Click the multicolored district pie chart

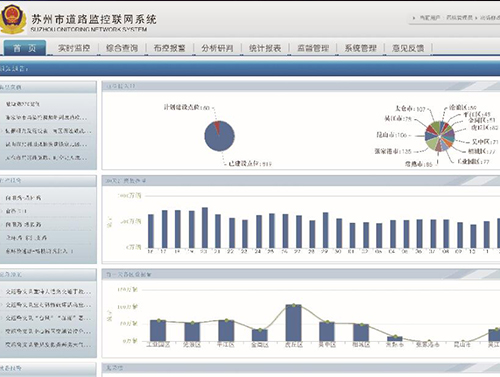click(440, 136)
